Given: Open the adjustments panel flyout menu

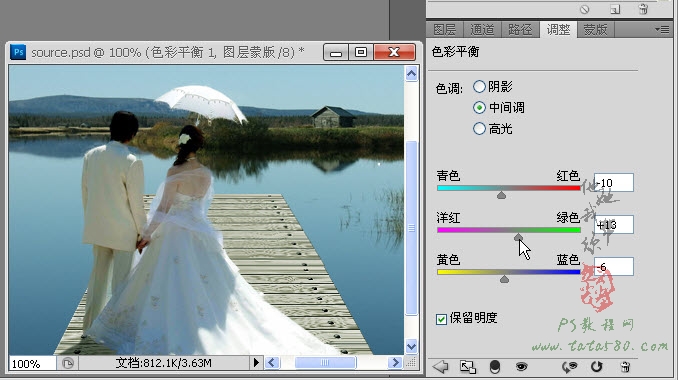Looking at the screenshot, I should pyautogui.click(x=662, y=29).
